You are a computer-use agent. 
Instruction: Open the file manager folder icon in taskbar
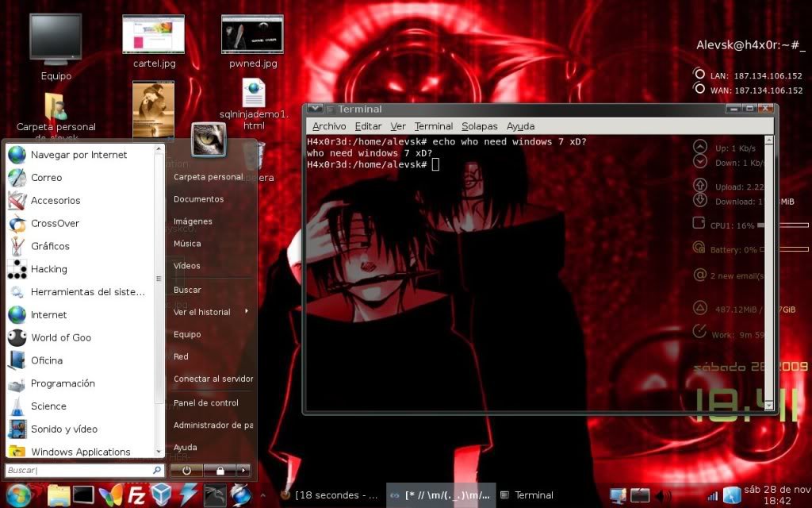click(59, 495)
